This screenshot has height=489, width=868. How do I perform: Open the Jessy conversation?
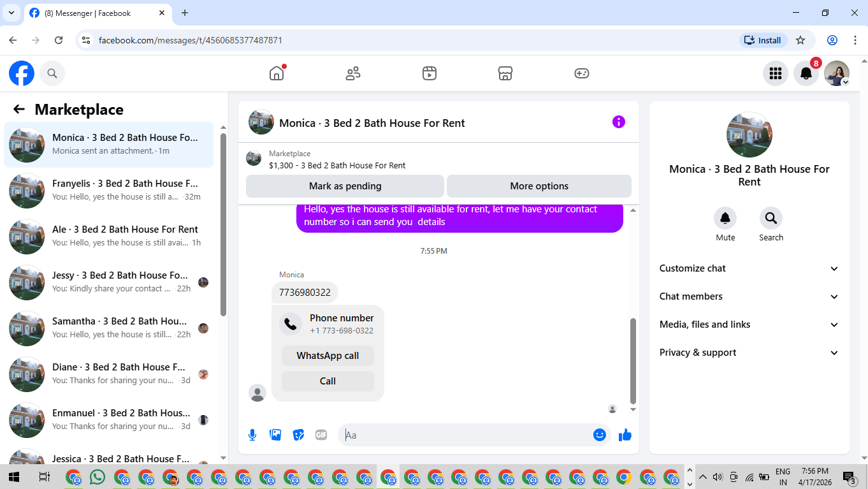[109, 282]
